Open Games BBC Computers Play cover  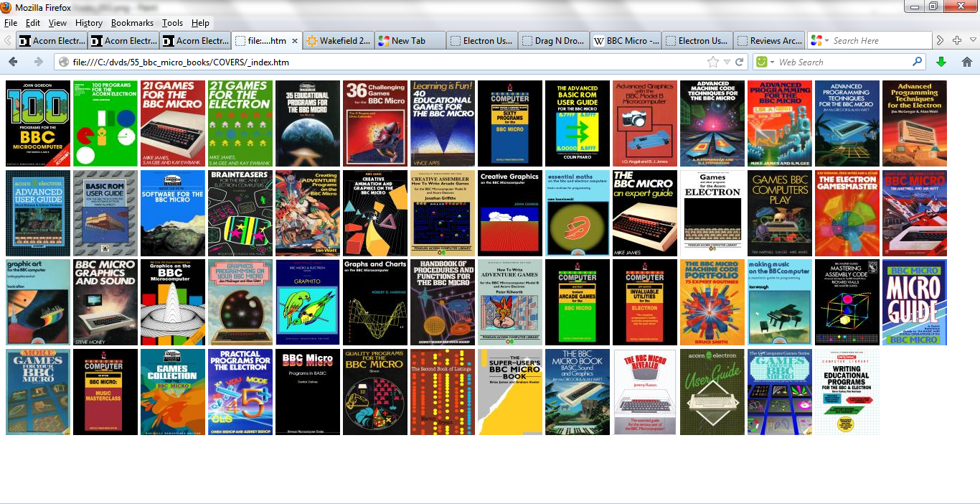click(x=780, y=213)
